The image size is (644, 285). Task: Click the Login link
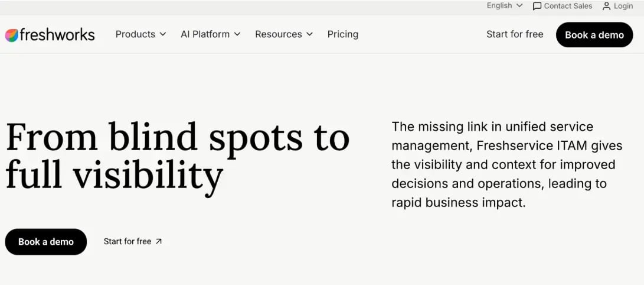[617, 6]
